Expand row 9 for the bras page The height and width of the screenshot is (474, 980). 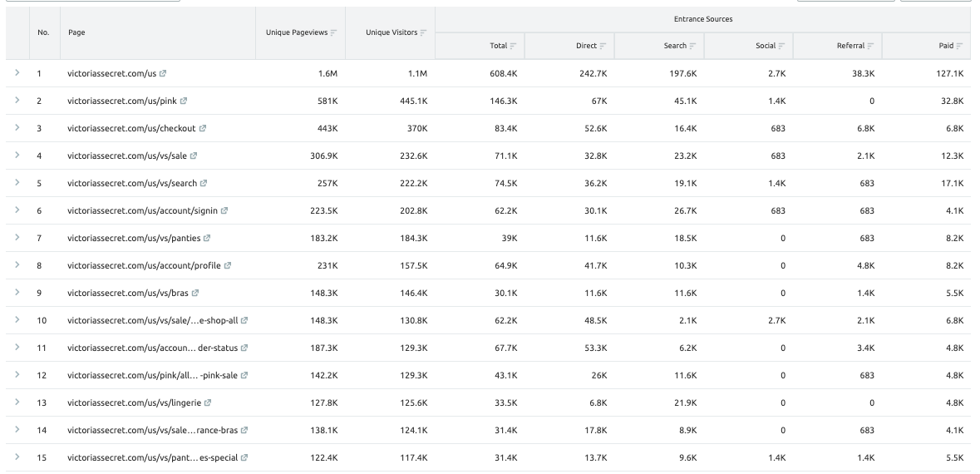(x=17, y=292)
